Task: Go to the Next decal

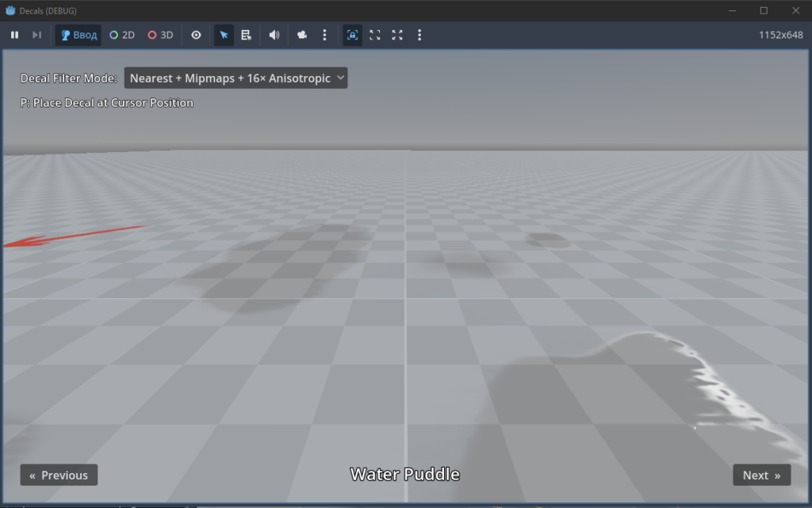Action: (x=761, y=475)
